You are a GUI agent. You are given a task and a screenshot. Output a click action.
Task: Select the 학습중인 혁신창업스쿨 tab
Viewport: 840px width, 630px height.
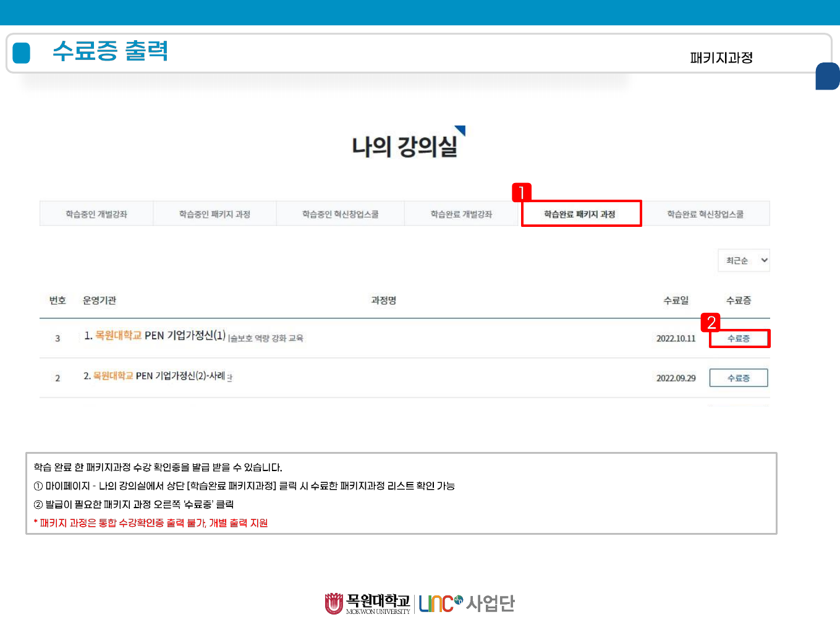coord(340,214)
